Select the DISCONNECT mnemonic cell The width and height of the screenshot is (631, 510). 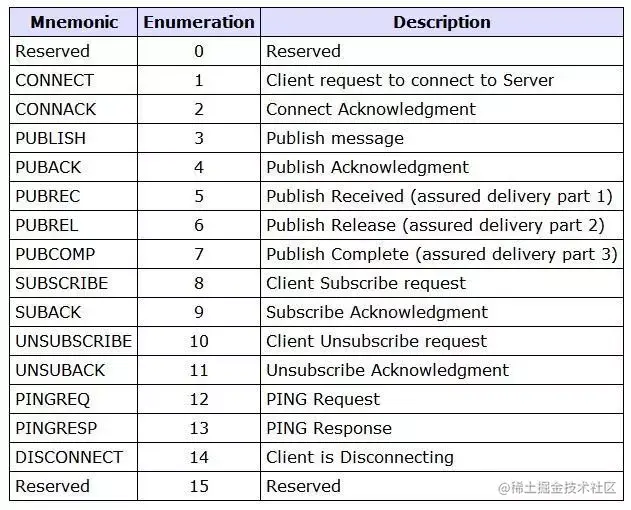pos(69,457)
